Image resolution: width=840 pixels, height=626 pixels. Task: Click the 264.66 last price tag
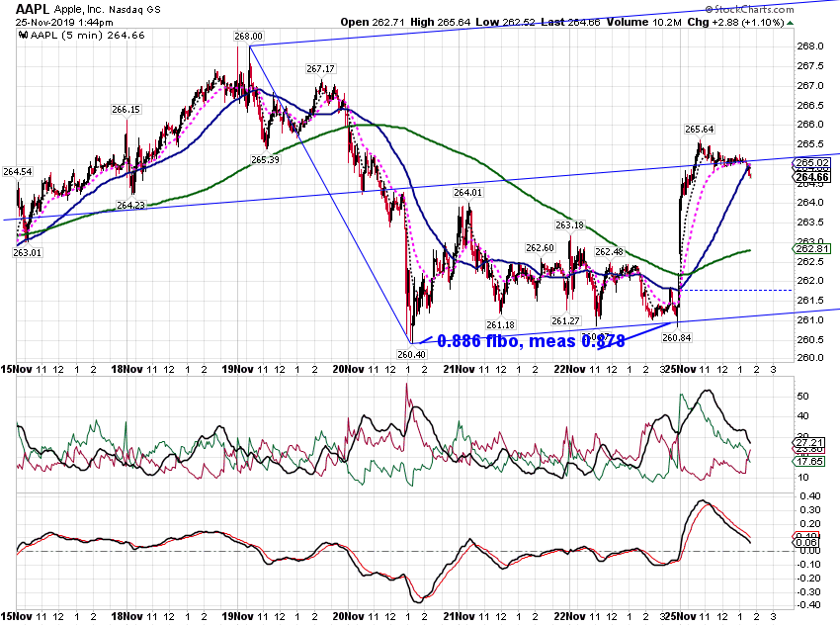click(x=812, y=177)
